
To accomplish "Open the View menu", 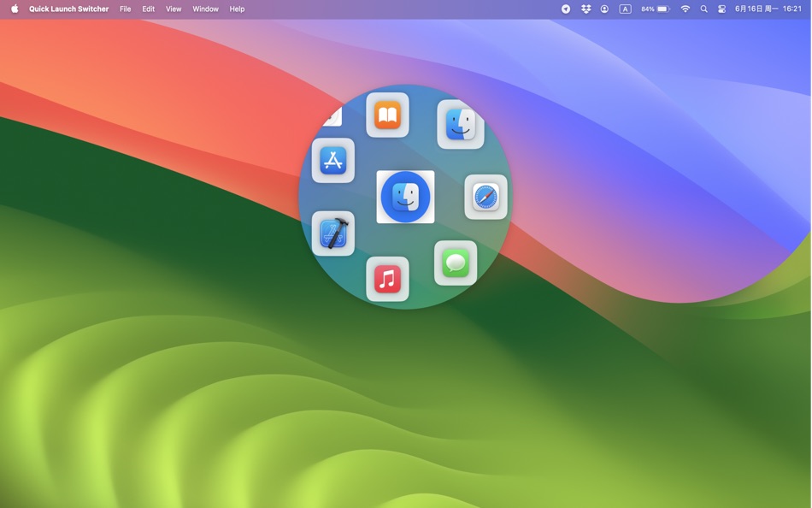I will (x=174, y=9).
